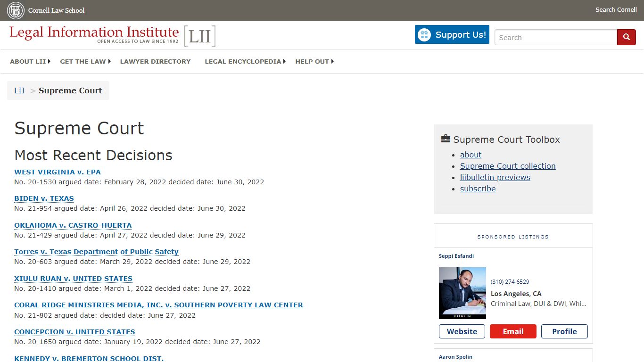Open the Supreme Court collection link
This screenshot has height=362, width=644.
[x=508, y=166]
